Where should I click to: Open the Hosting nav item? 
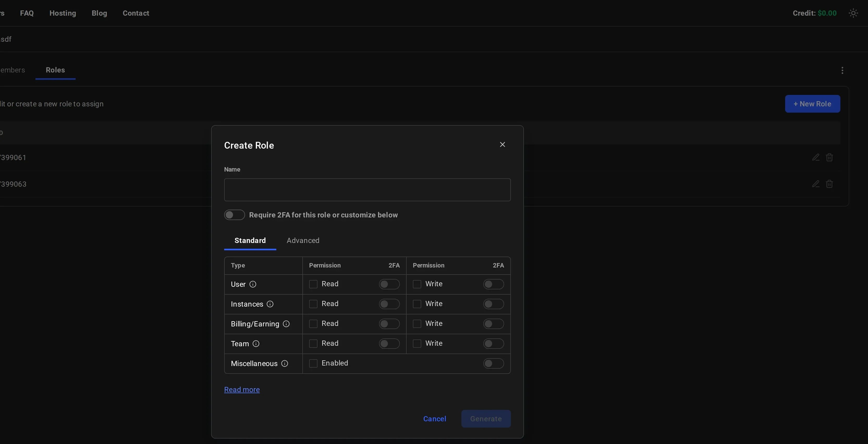click(x=63, y=13)
